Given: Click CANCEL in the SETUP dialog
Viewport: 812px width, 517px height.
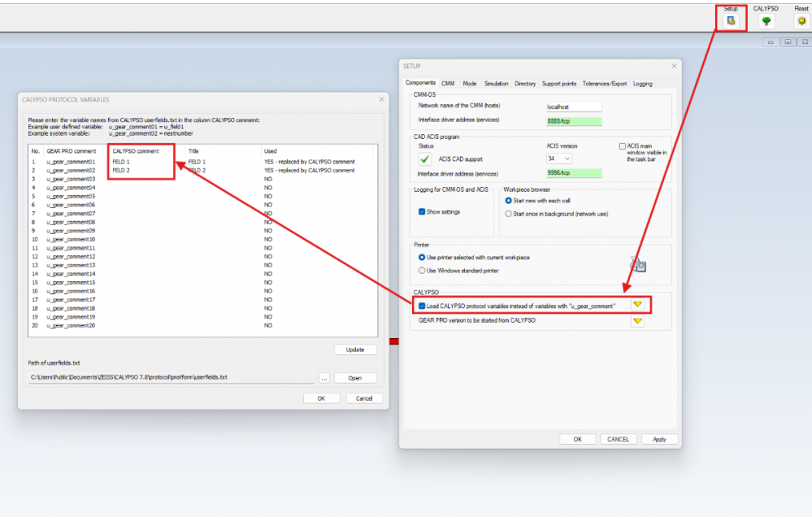Looking at the screenshot, I should 619,439.
